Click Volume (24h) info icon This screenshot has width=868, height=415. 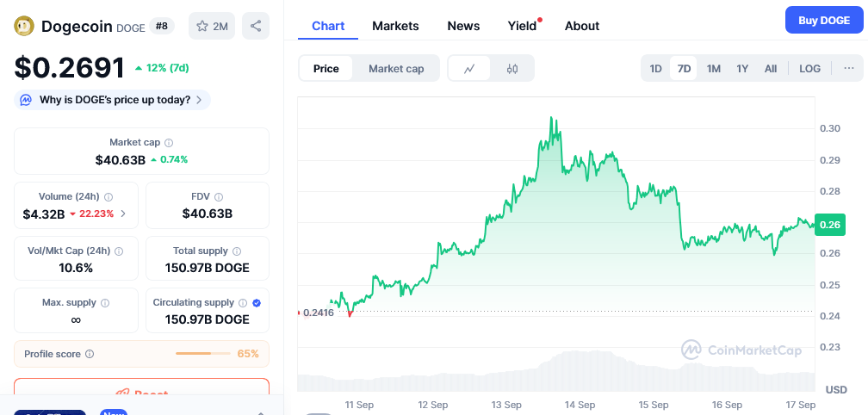click(108, 197)
